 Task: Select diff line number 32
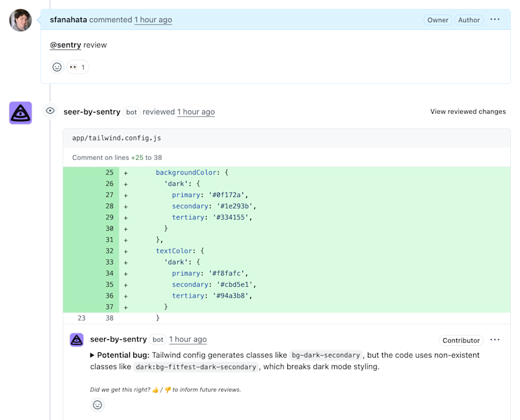pos(109,251)
